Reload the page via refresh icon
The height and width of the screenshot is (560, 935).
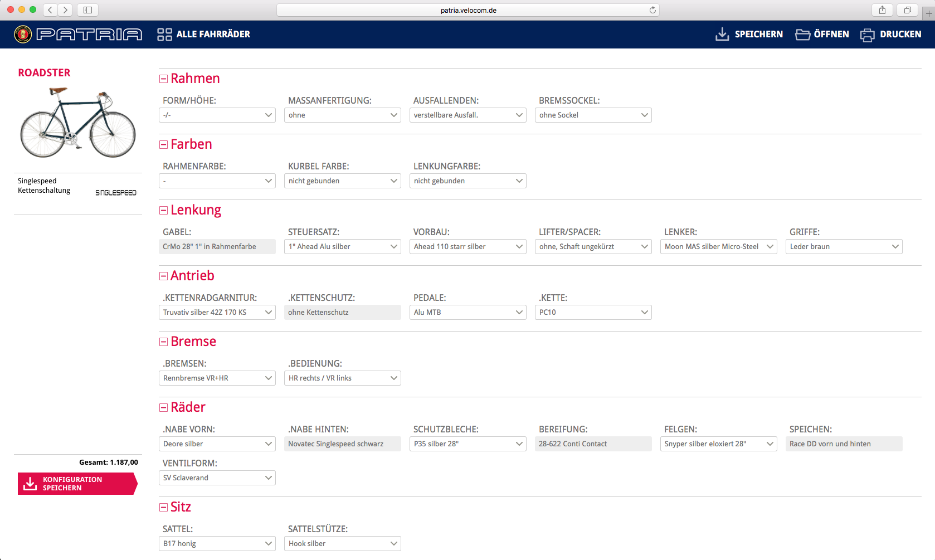coord(652,10)
